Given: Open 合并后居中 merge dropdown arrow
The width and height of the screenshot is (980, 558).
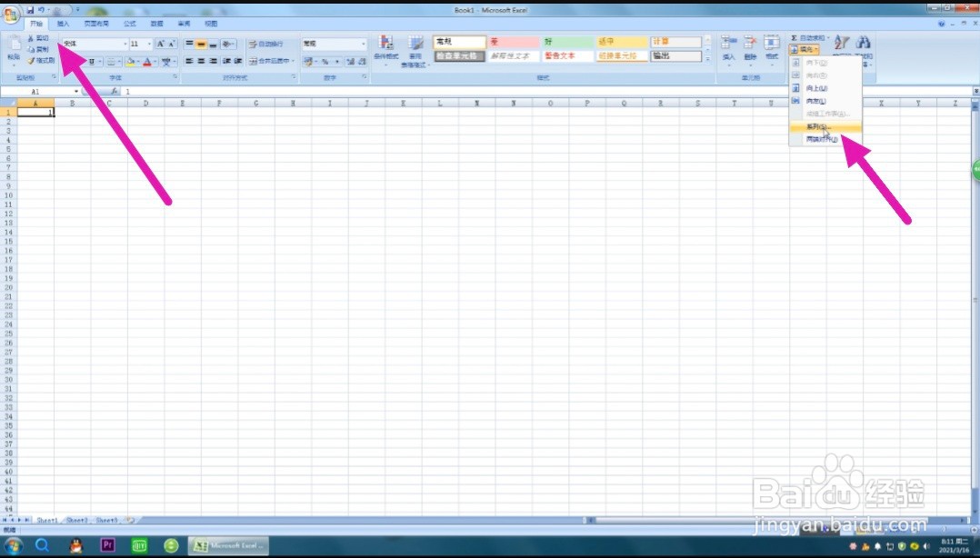Looking at the screenshot, I should (x=293, y=61).
